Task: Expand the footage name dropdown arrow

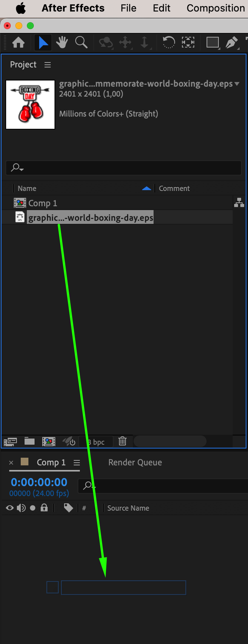Action: coord(237,84)
